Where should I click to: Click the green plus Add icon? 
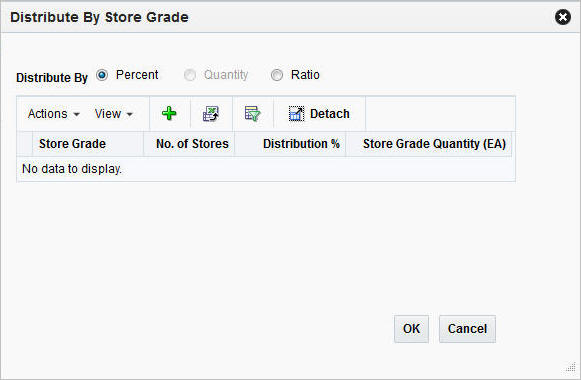(169, 113)
